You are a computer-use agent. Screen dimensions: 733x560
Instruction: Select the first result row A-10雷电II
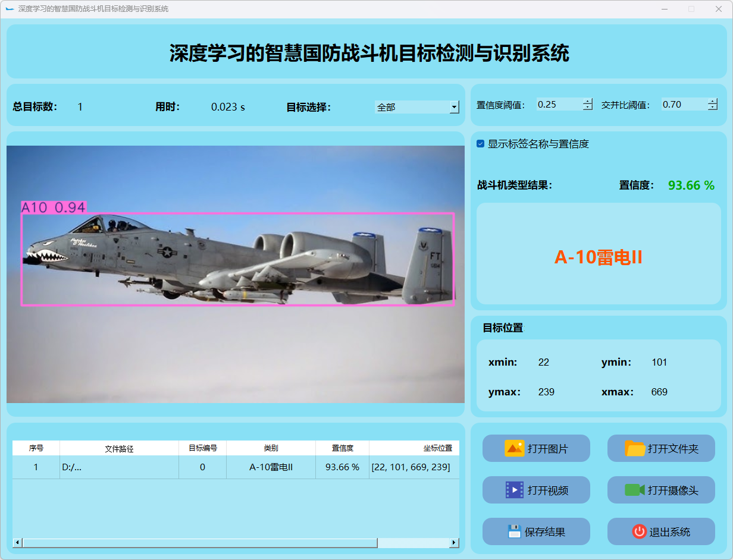[271, 467]
